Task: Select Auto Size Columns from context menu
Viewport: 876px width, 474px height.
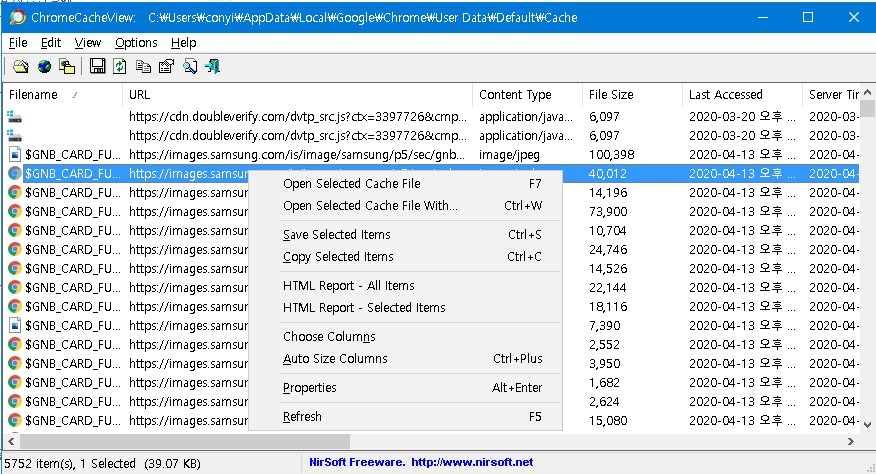Action: tap(406, 359)
